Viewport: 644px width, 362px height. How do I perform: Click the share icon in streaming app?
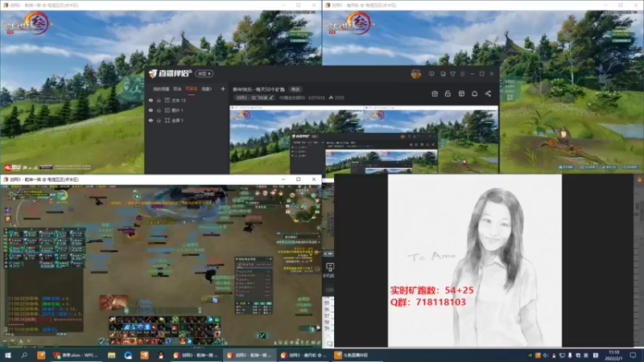point(488,93)
